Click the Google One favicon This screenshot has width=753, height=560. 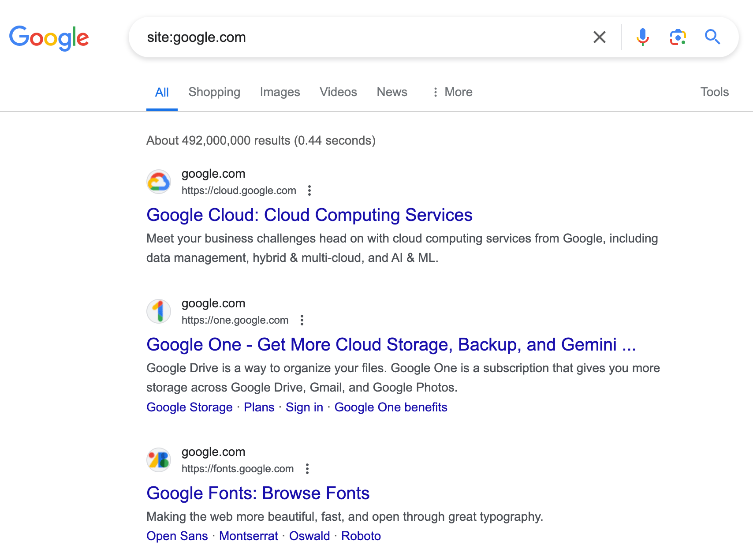point(159,311)
